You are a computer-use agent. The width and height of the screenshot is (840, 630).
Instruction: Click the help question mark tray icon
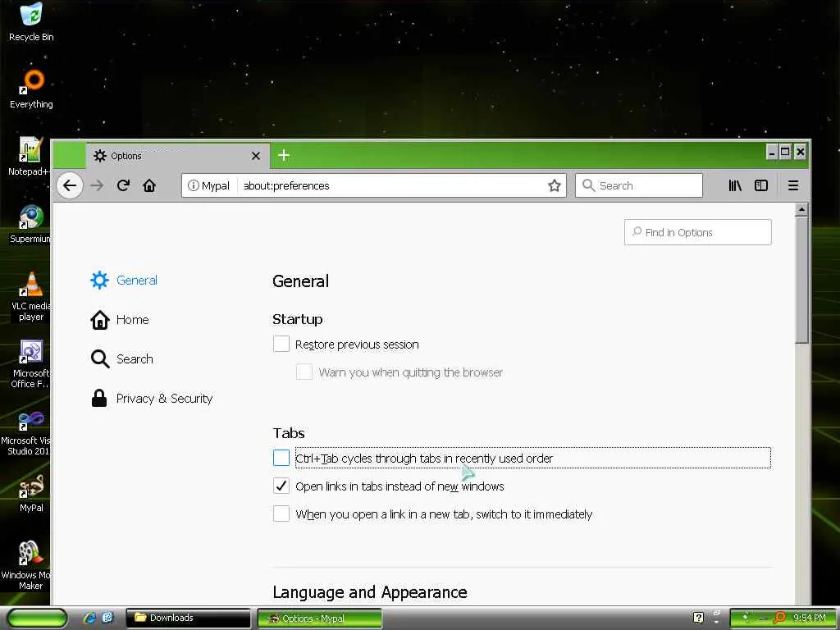[698, 618]
